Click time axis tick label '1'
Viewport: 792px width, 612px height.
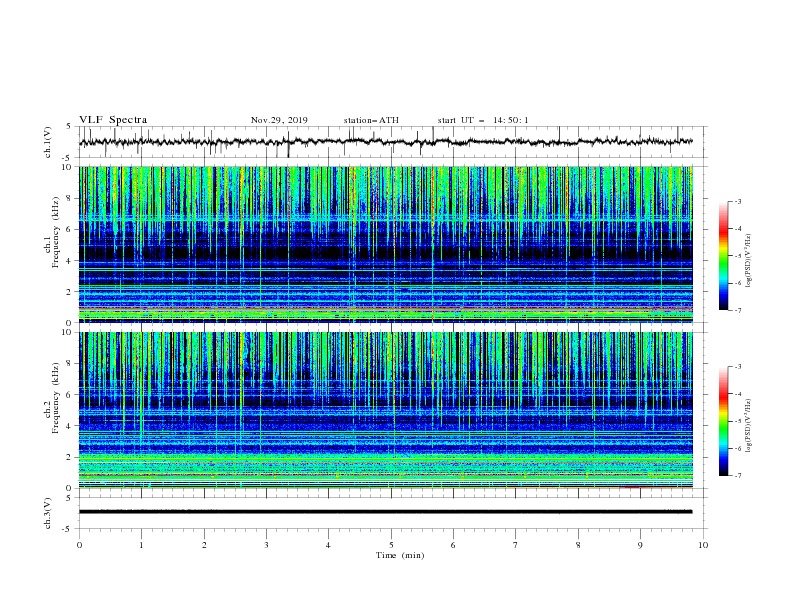(x=141, y=545)
